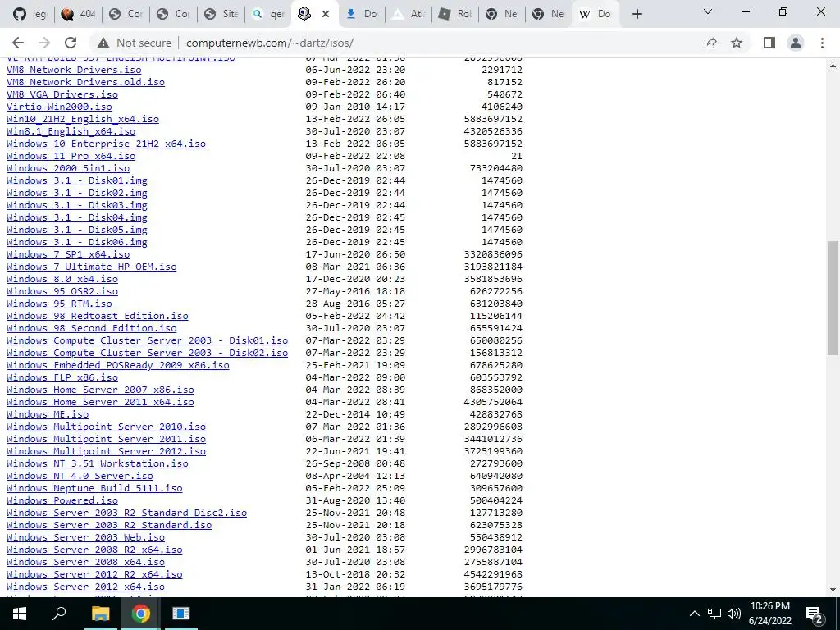The height and width of the screenshot is (630, 840).
Task: Open the Windows 95 OSR2.iso link
Action: coord(62,291)
